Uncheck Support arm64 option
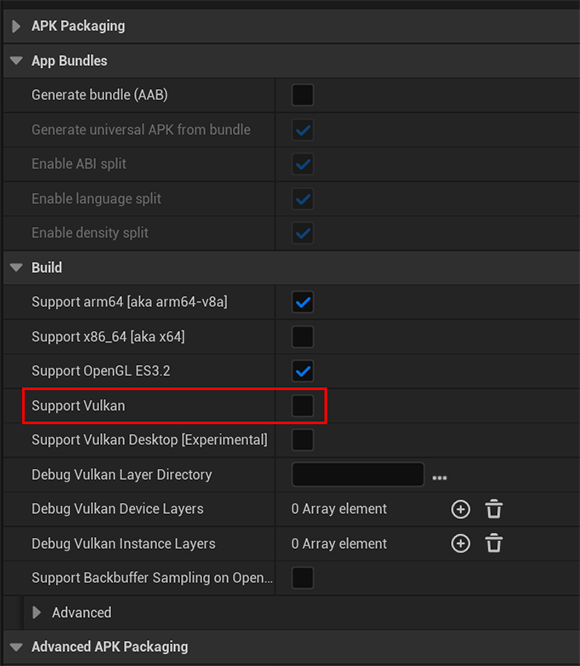The height and width of the screenshot is (666, 580). click(303, 302)
